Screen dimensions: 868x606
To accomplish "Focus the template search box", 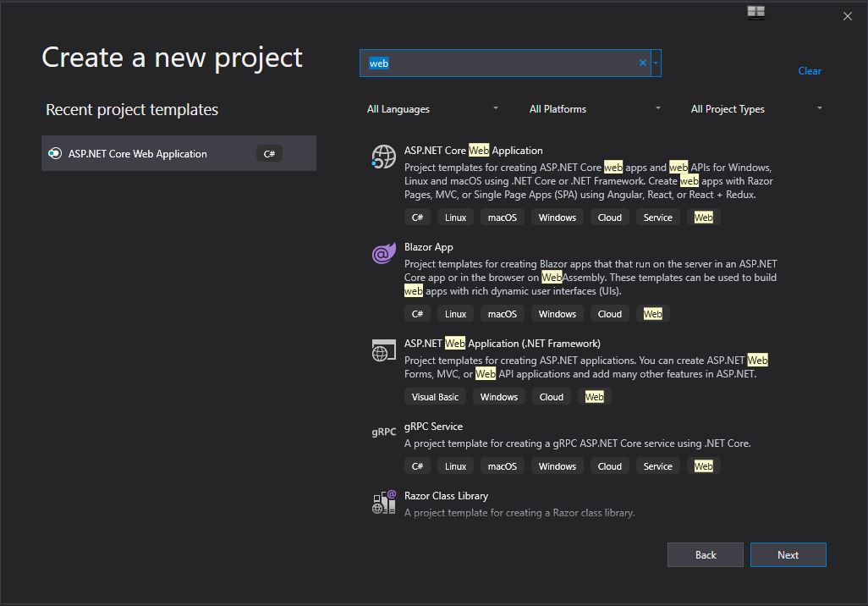I will pos(503,63).
